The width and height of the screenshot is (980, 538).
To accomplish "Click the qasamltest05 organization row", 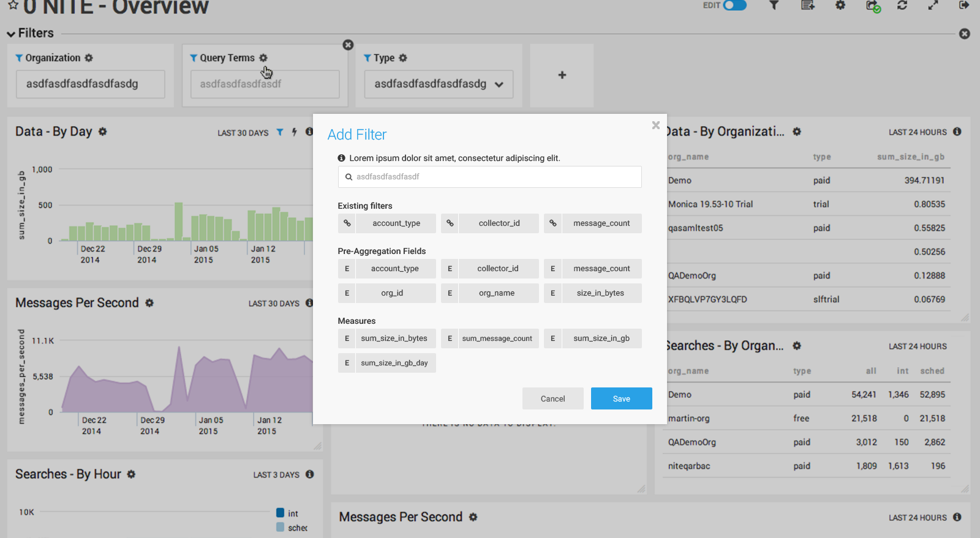I will coord(809,228).
